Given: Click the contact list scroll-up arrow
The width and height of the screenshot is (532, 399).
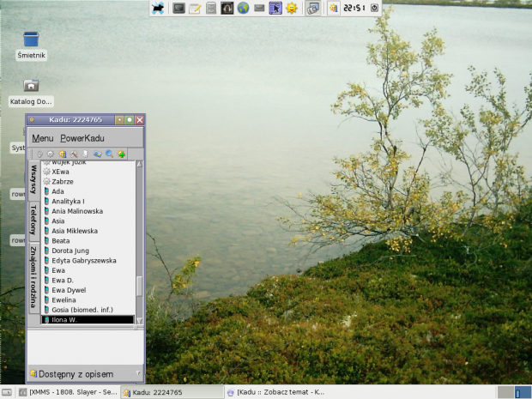Looking at the screenshot, I should pos(140,164).
